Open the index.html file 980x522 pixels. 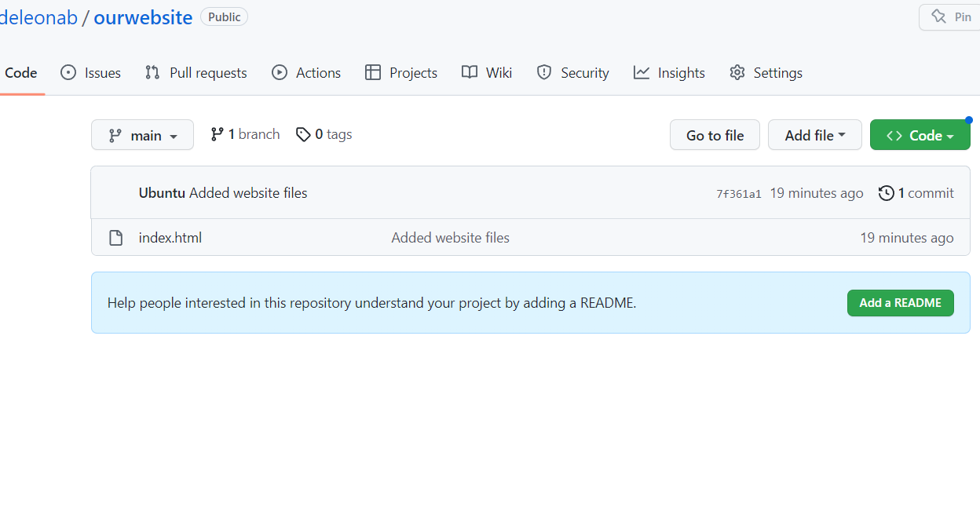click(x=170, y=238)
